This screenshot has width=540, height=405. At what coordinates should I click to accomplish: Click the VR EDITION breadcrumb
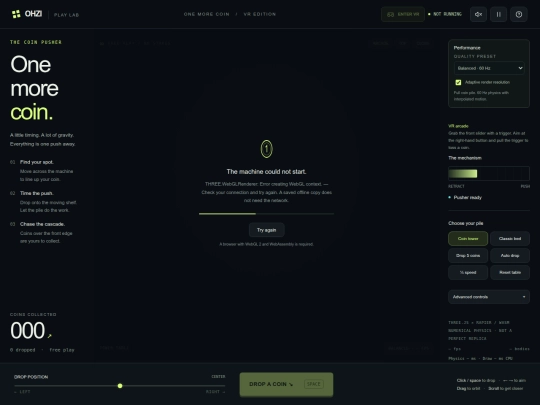(260, 14)
